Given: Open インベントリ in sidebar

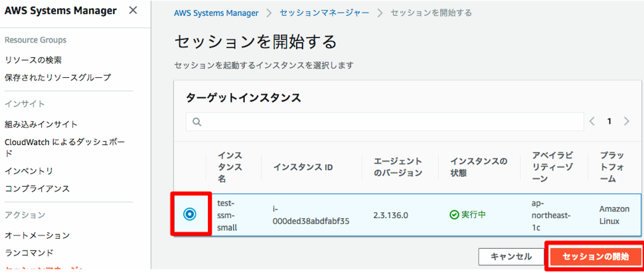Looking at the screenshot, I should 29,171.
